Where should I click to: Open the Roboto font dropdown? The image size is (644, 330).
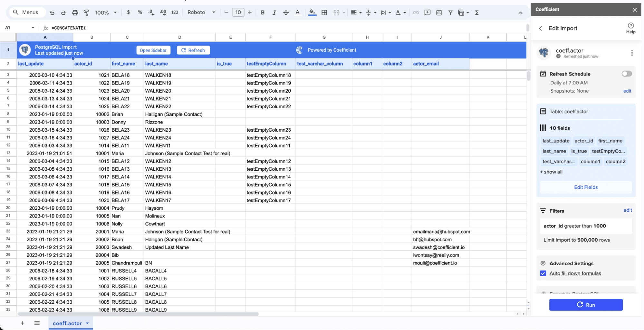coord(201,13)
